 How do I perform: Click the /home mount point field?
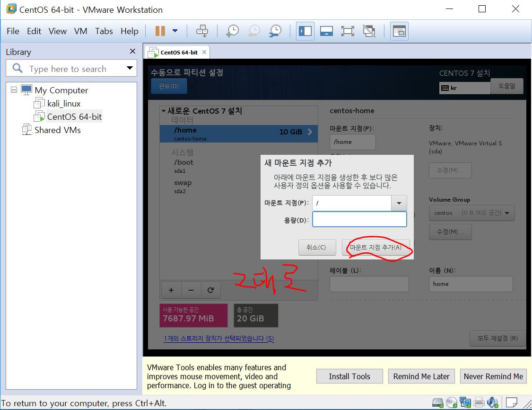[x=352, y=142]
